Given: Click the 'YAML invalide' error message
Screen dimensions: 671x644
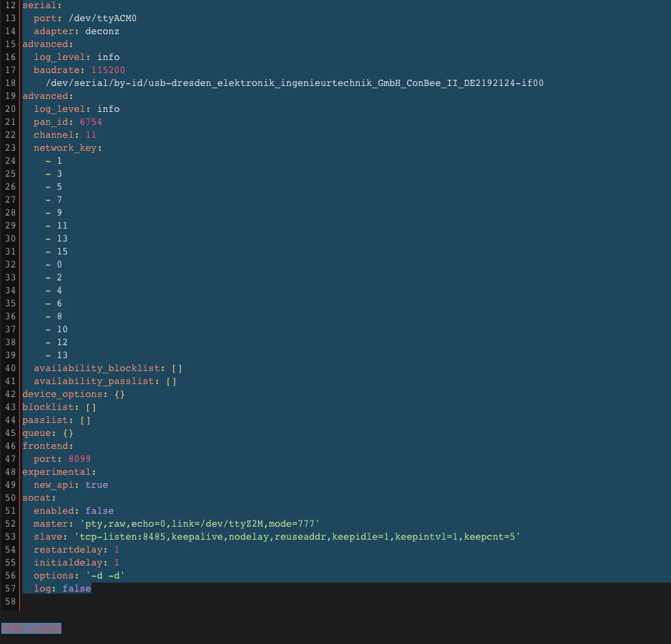Looking at the screenshot, I should coord(31,628).
